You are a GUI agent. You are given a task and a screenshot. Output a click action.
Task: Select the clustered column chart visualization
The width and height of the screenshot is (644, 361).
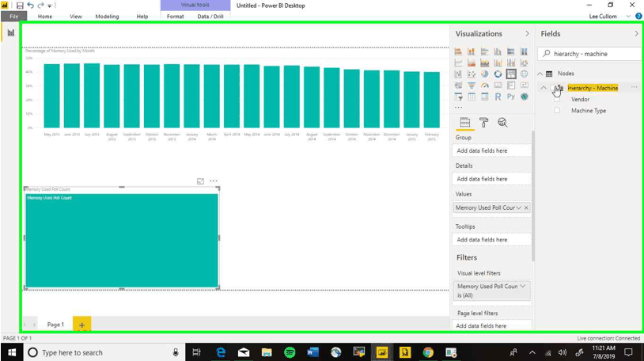pyautogui.click(x=498, y=51)
